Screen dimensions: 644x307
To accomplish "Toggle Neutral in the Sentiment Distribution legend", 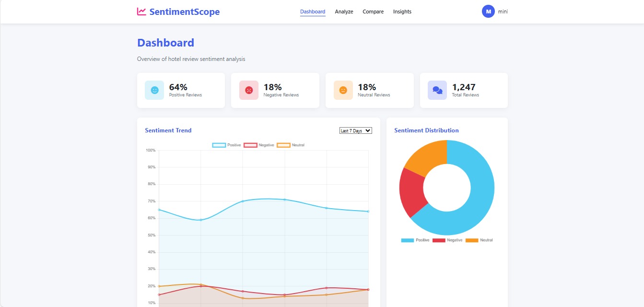I will pyautogui.click(x=479, y=239).
